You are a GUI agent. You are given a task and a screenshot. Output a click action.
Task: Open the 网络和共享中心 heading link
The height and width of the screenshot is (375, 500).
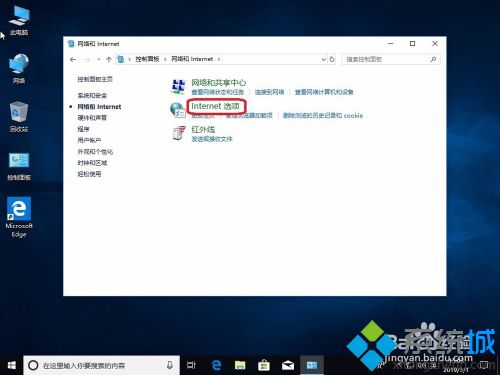[218, 83]
